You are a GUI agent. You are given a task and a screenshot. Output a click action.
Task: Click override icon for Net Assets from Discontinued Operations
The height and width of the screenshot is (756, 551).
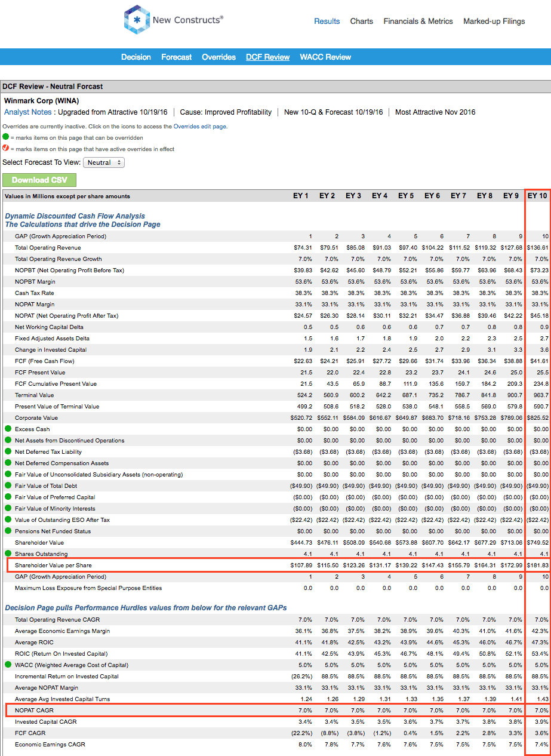[x=8, y=440]
